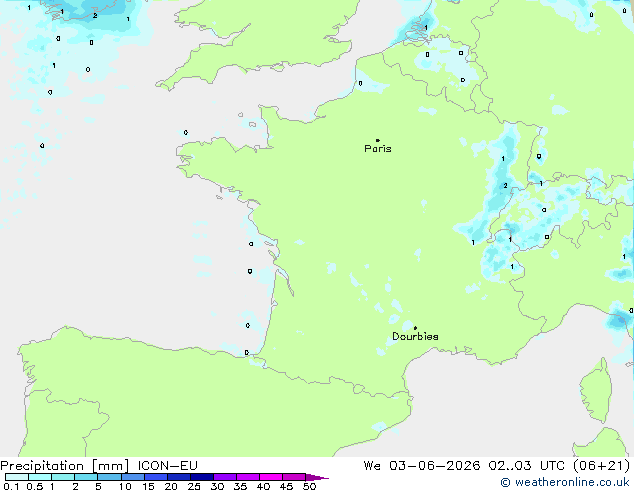Screen dimensions: 634x490
Task: Click the 5–10 mm legend swatch
Action: 109,477
